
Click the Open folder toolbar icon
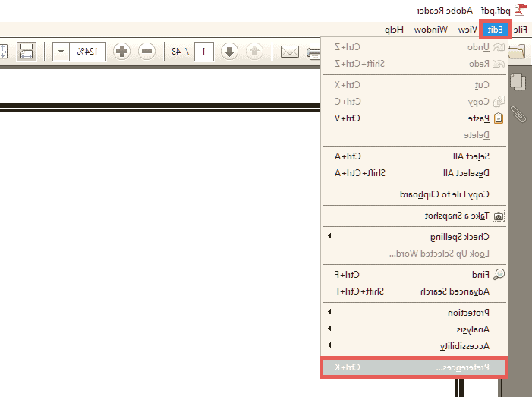pos(516,52)
